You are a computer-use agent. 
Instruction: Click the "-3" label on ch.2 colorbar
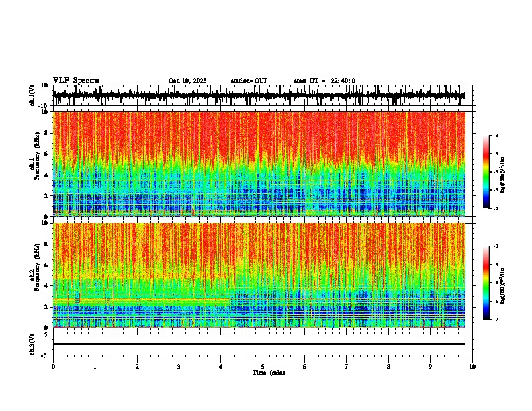(496, 246)
